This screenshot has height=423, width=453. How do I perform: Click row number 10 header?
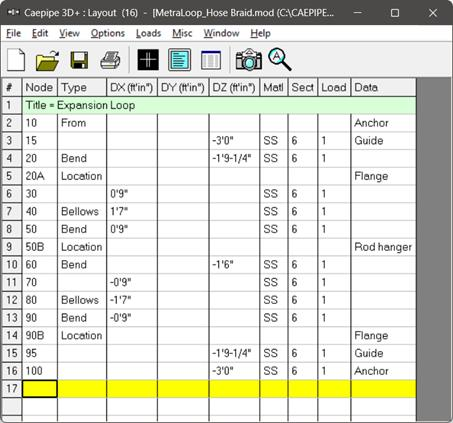[x=12, y=265]
